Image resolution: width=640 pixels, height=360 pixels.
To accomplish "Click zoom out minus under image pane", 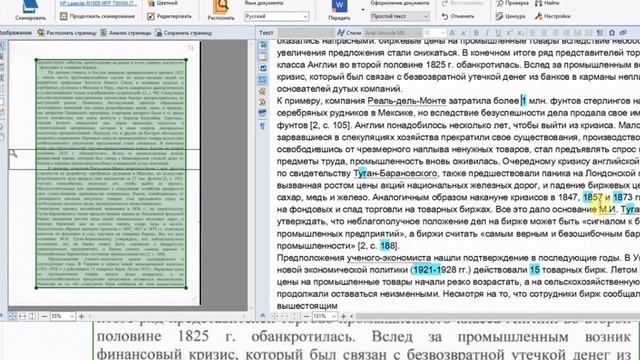I will point(44,316).
